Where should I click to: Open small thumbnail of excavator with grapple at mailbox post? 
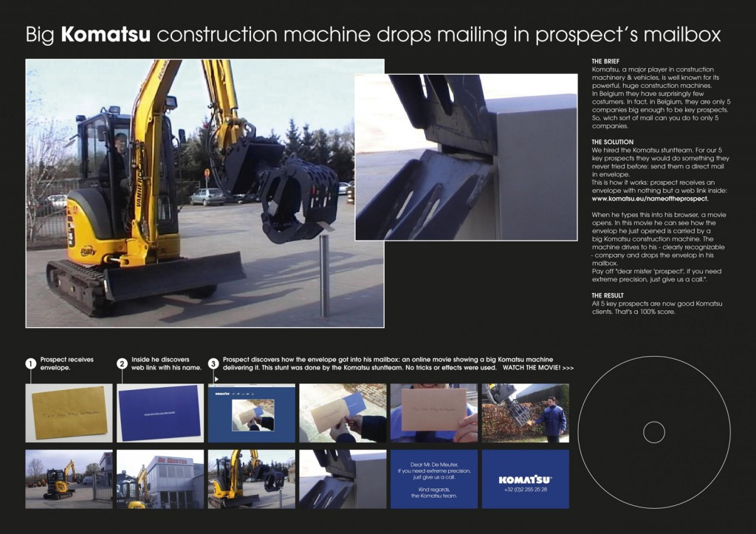pos(252,479)
